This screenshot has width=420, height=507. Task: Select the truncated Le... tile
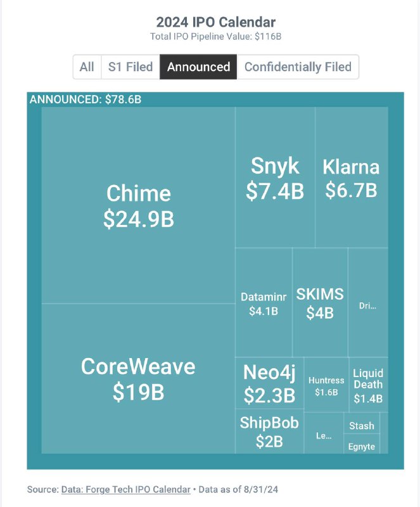point(323,436)
